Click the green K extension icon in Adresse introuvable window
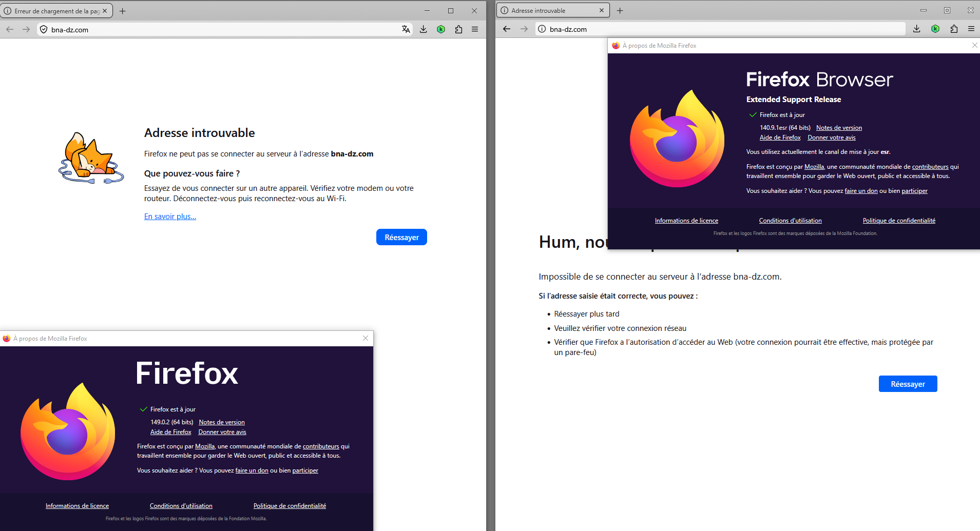The image size is (980, 531). 935,29
